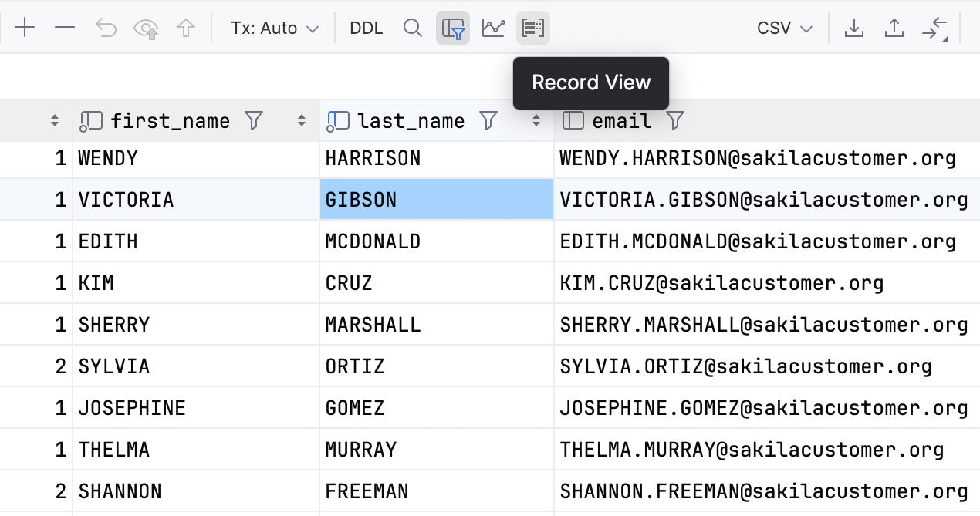Click the DDL button
The image size is (980, 516).
[367, 29]
